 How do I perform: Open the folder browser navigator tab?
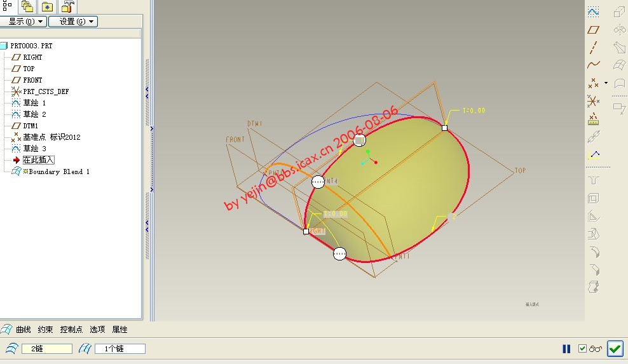pos(27,7)
